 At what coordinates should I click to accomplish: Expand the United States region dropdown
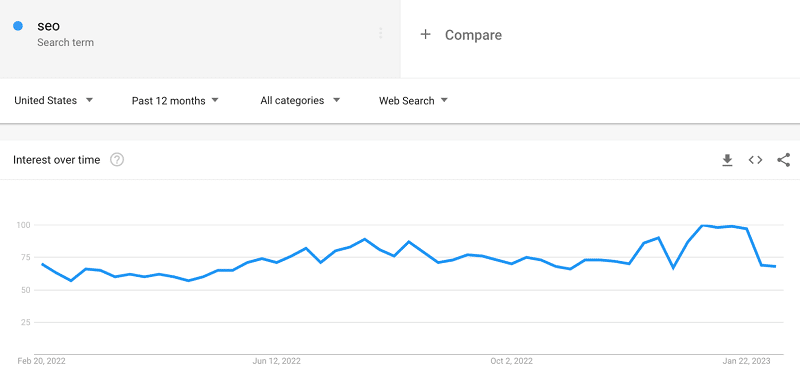point(54,101)
